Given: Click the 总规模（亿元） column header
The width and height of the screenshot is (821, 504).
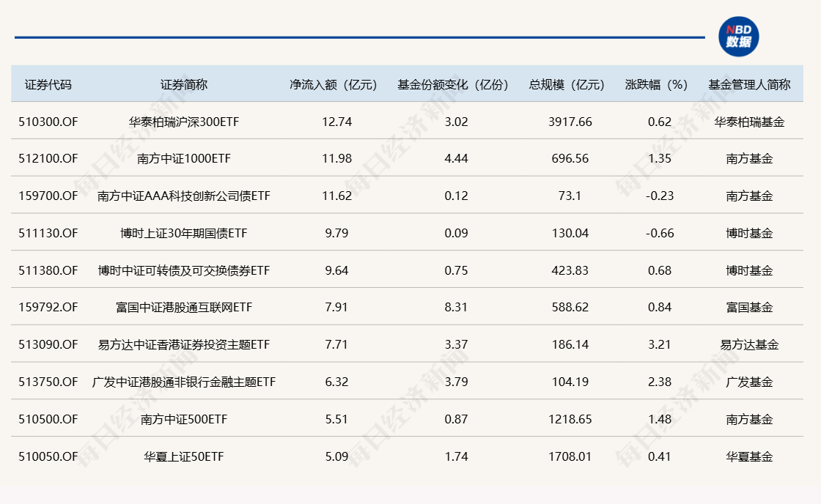Looking at the screenshot, I should pyautogui.click(x=567, y=85).
